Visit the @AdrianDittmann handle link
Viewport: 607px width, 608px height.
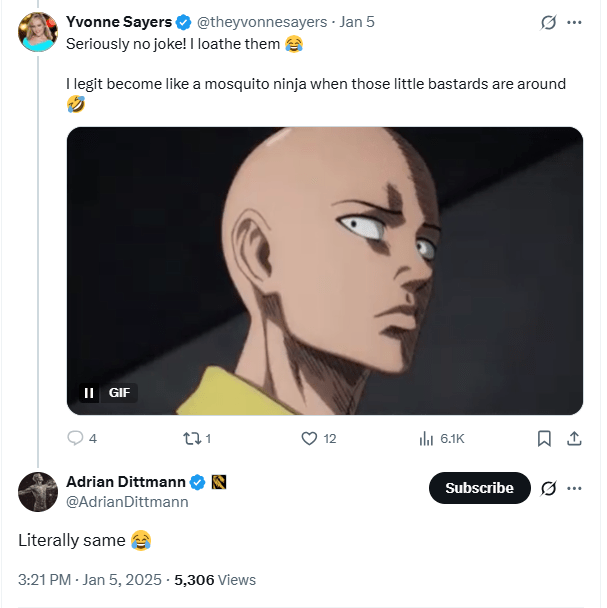click(127, 502)
